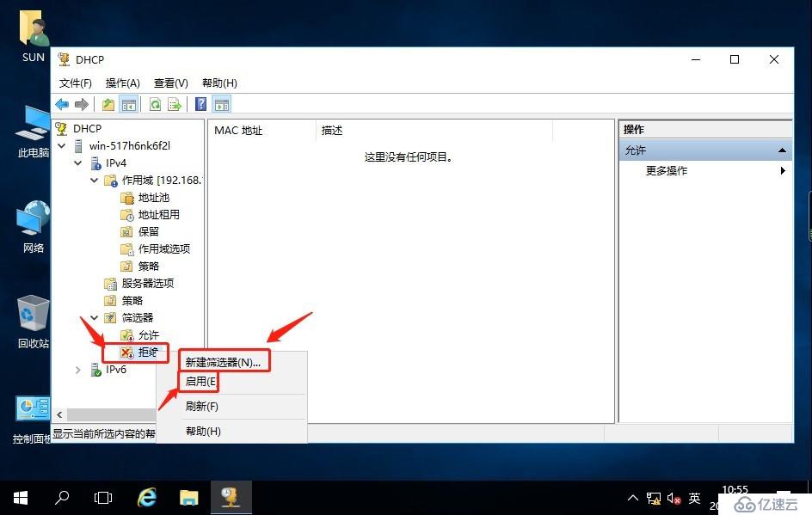Select the 拒绝 filter node
The height and width of the screenshot is (515, 812).
tap(148, 352)
